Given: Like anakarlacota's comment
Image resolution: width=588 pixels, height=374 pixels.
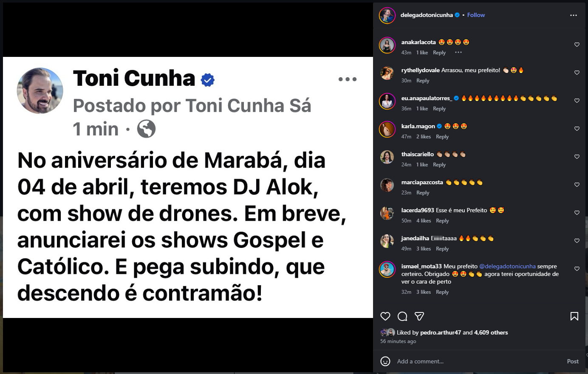Looking at the screenshot, I should coord(577,45).
